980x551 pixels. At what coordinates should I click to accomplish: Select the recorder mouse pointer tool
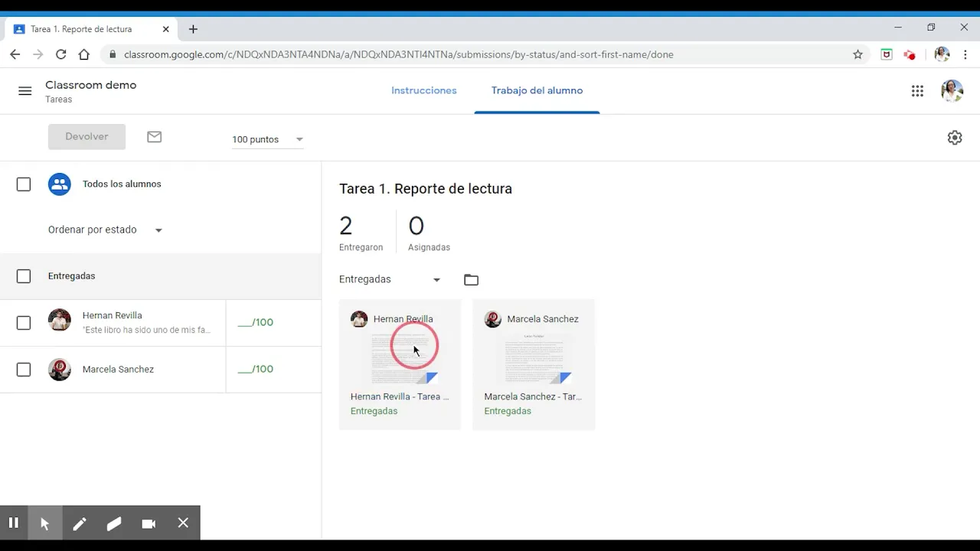[x=45, y=523]
